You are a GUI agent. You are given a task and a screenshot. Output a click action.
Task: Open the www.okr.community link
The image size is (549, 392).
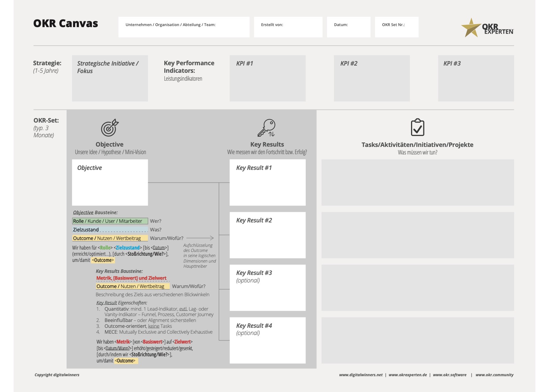pos(494,375)
